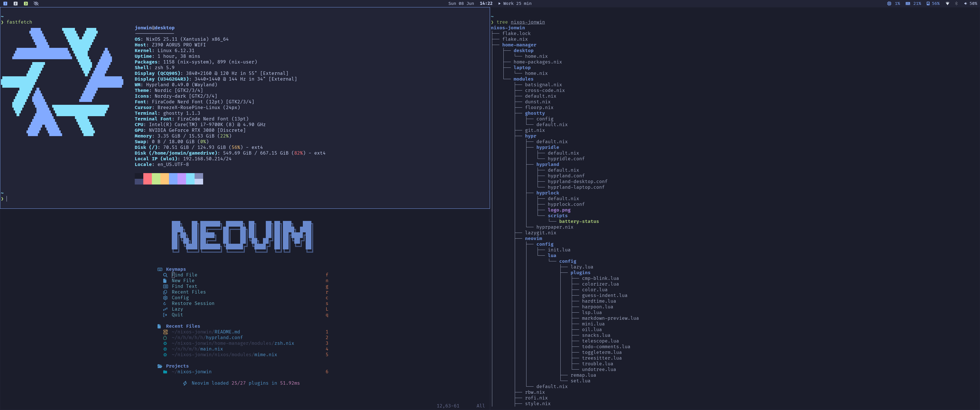This screenshot has width=980, height=410.
Task: Click the disk usage icon in the status bar
Action: tap(928, 3)
